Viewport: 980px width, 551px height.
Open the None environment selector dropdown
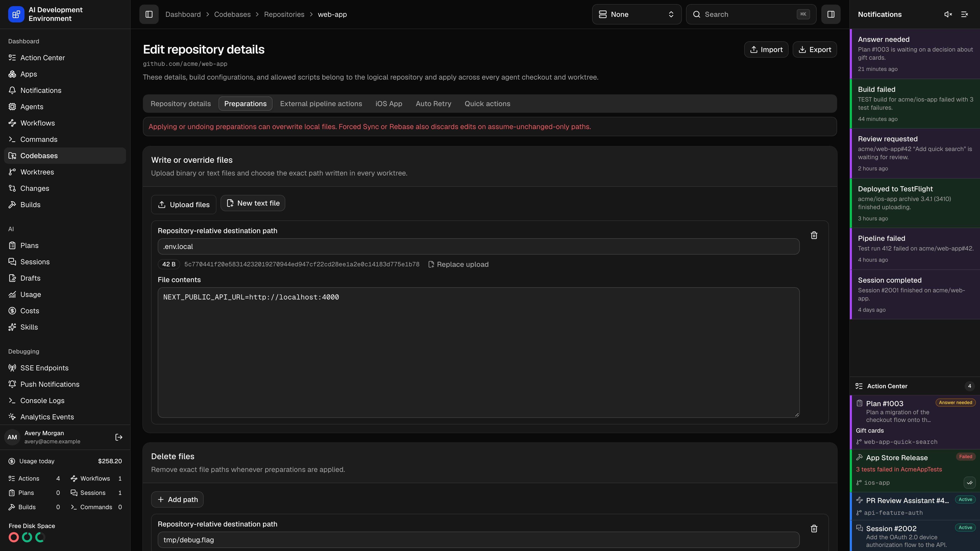[x=636, y=15]
